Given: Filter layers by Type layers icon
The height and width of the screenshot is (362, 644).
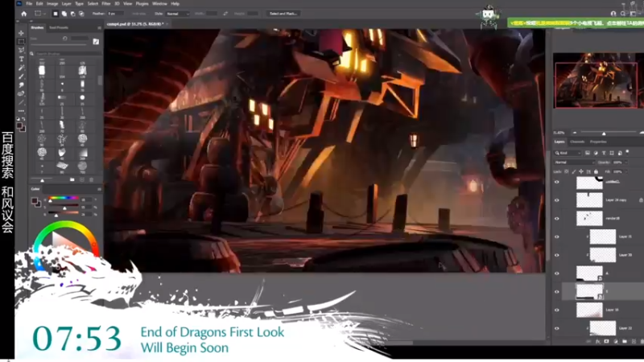Looking at the screenshot, I should point(604,153).
